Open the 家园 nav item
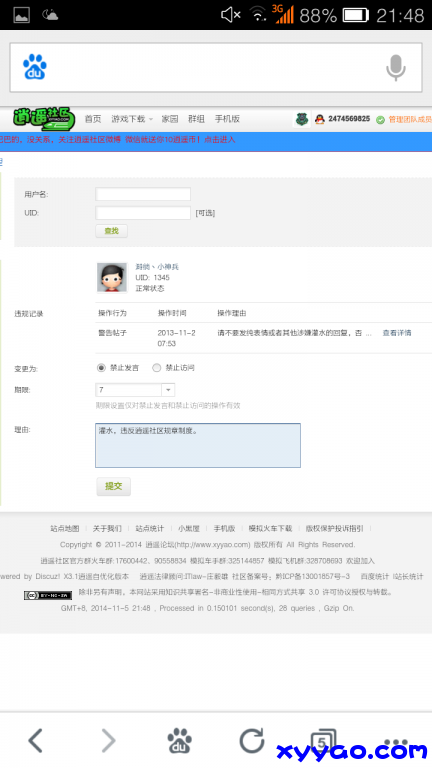The width and height of the screenshot is (432, 768). pyautogui.click(x=170, y=119)
